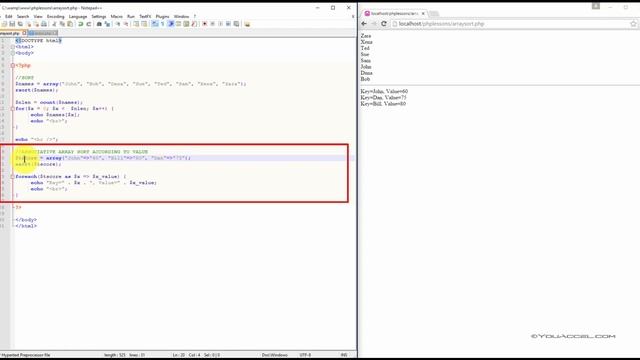Click the Cut toolbar icon

(x=54, y=24)
